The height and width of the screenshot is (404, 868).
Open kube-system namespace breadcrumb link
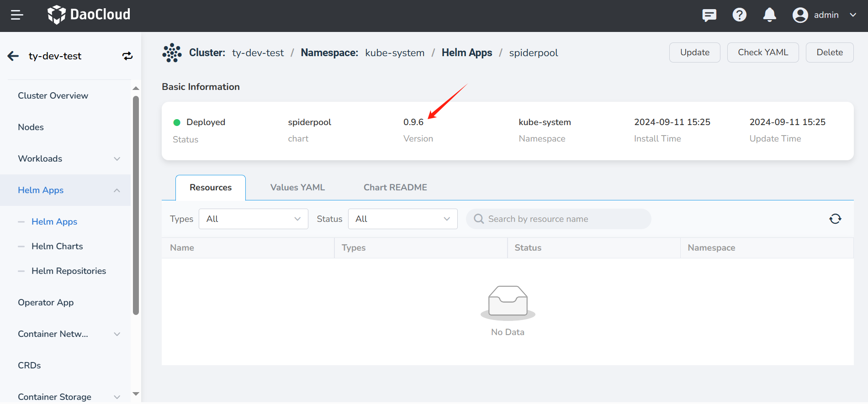tap(395, 53)
